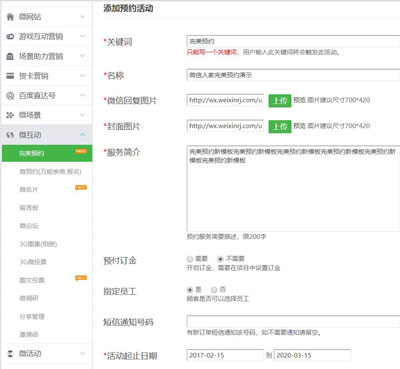
Task: Expand the 百度直达号 menu chevron
Action: [x=82, y=95]
